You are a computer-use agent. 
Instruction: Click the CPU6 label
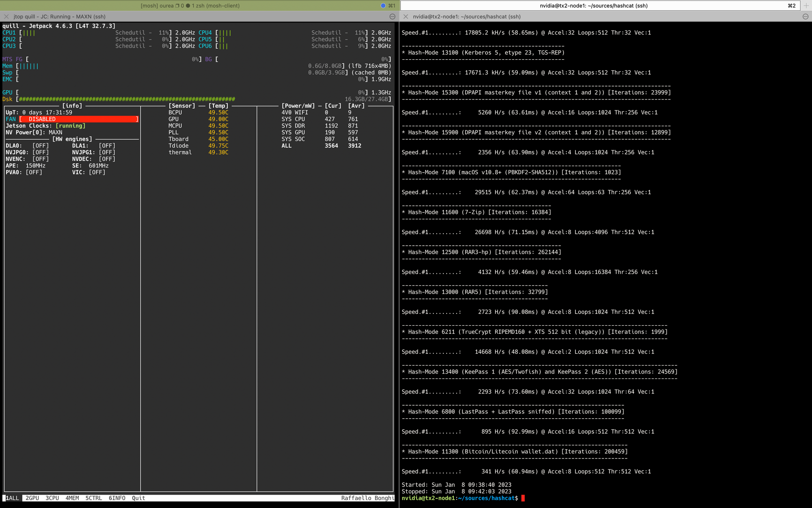pyautogui.click(x=205, y=46)
